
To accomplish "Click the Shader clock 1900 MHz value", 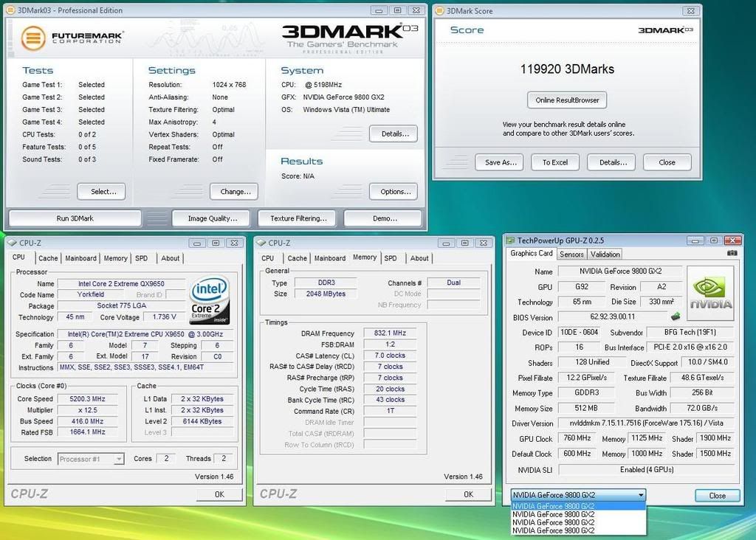I will [715, 438].
